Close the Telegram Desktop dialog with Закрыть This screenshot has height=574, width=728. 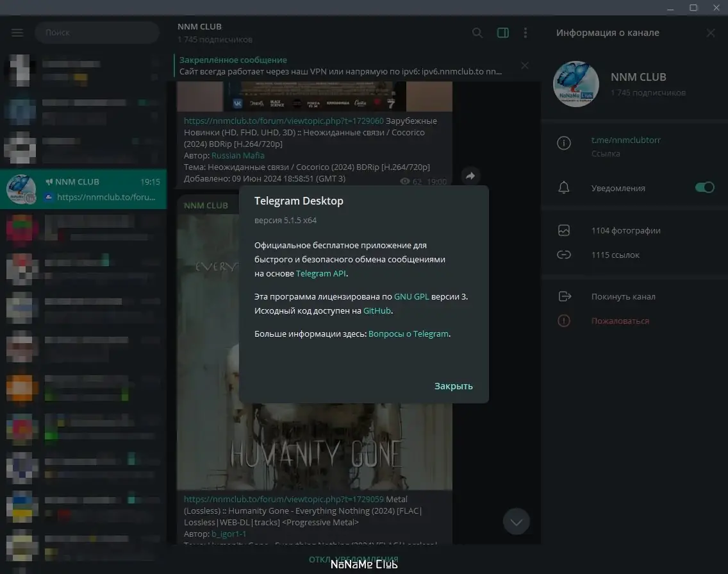click(x=453, y=385)
